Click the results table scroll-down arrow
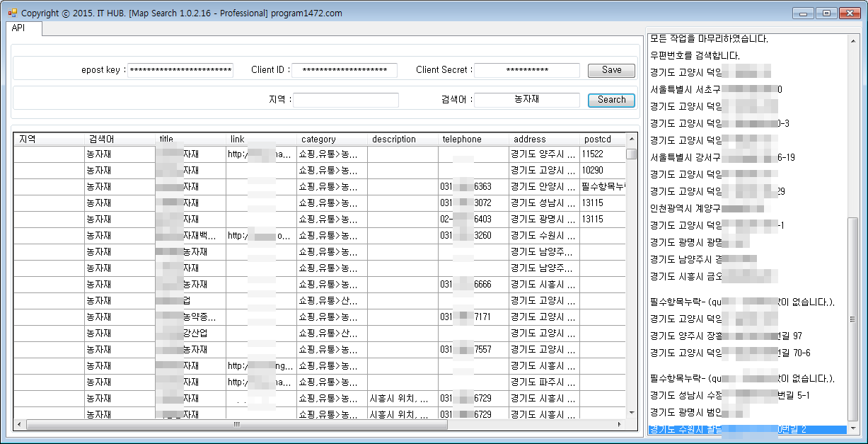This screenshot has height=444, width=868. click(631, 411)
